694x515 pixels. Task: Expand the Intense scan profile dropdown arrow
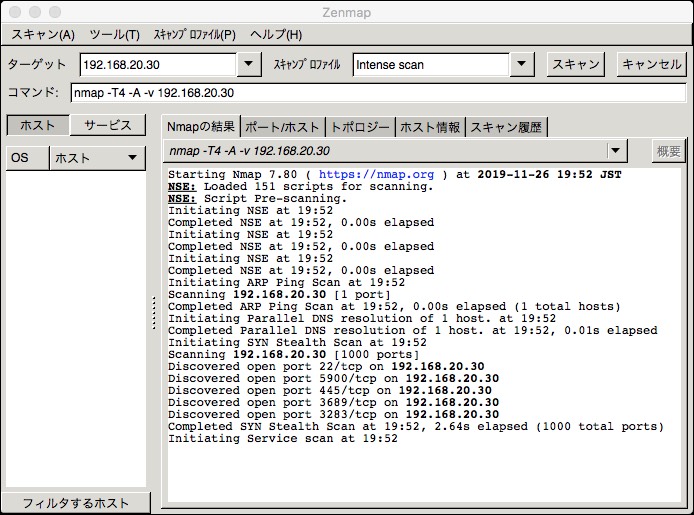521,65
